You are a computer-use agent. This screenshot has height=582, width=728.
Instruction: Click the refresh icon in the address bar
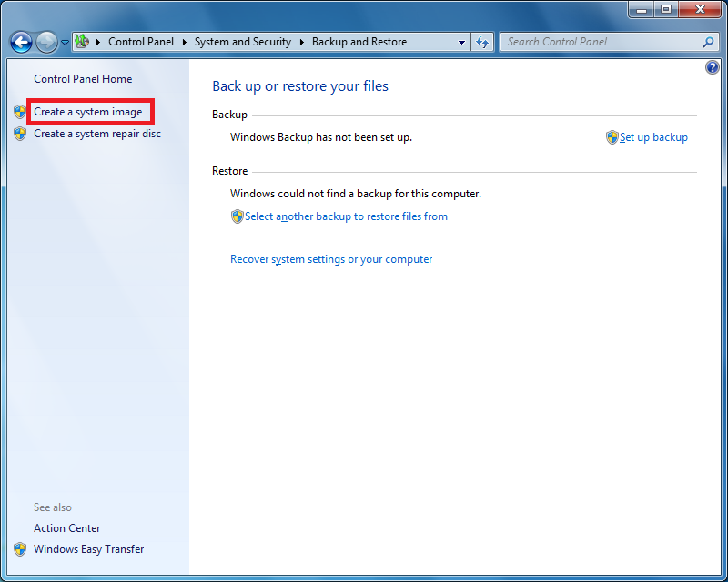[x=482, y=42]
